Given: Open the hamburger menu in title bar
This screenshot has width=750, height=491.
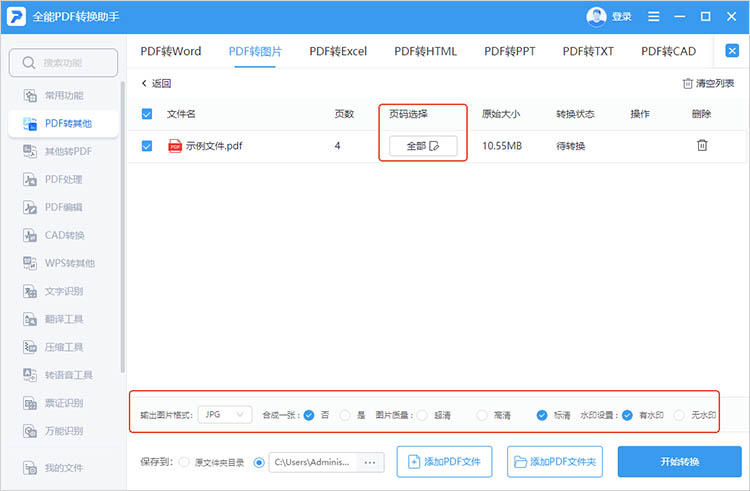Looking at the screenshot, I should 653,17.
